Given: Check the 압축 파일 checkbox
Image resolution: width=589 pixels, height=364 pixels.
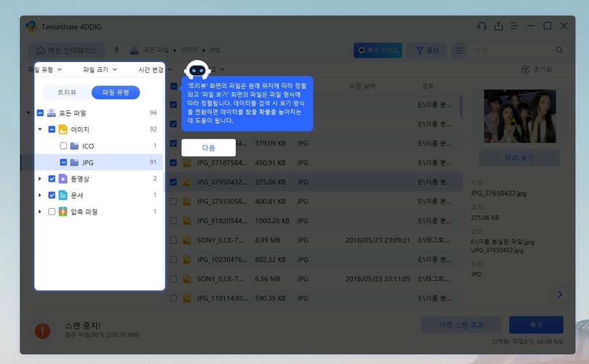Looking at the screenshot, I should [52, 212].
